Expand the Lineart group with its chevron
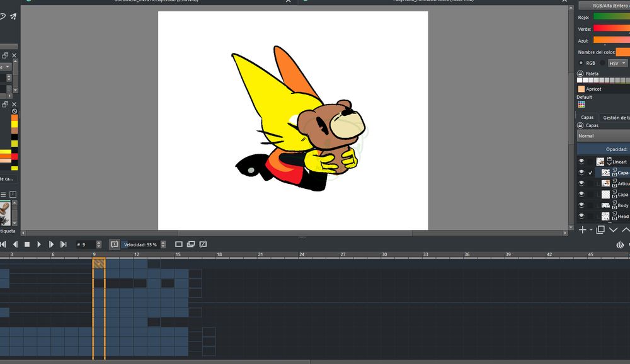This screenshot has width=630, height=364. [x=610, y=162]
